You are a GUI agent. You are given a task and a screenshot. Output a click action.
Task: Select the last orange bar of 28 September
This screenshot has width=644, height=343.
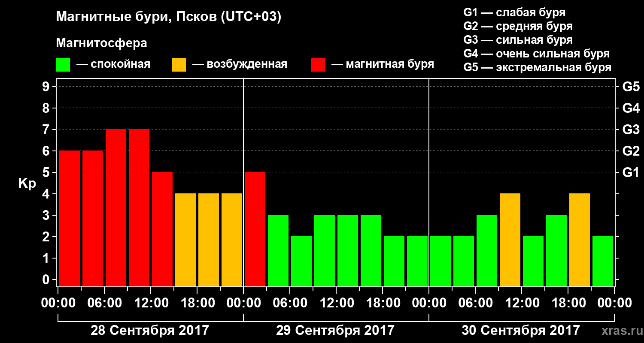pyautogui.click(x=232, y=240)
